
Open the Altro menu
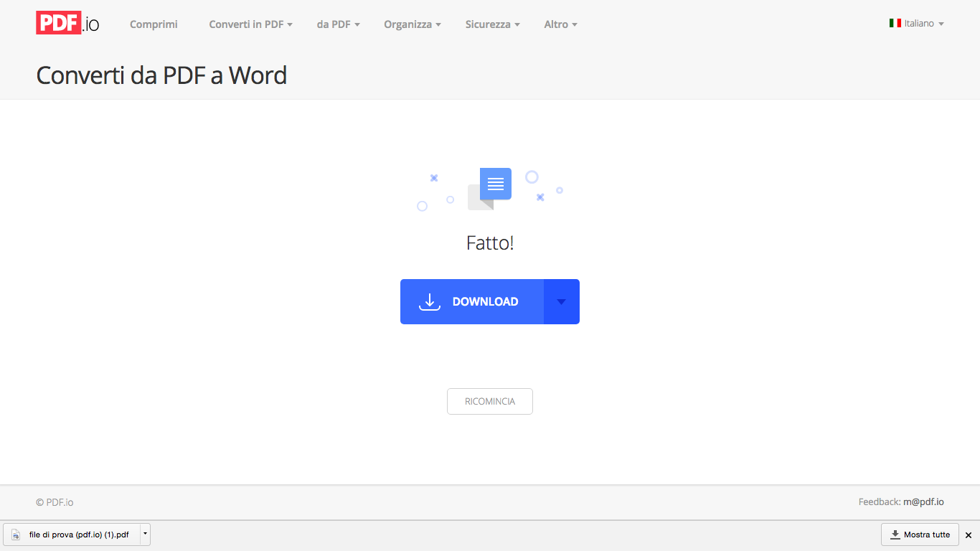click(560, 24)
